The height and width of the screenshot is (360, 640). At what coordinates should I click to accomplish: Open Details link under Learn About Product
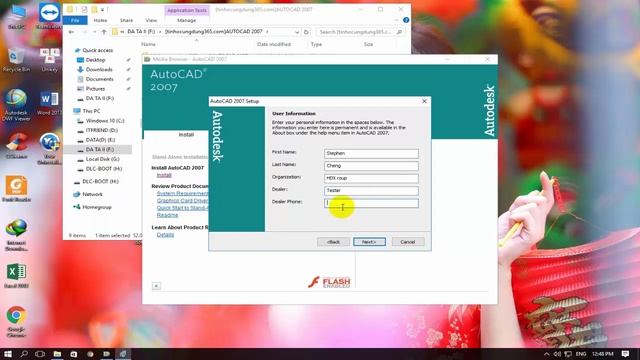[x=165, y=235]
